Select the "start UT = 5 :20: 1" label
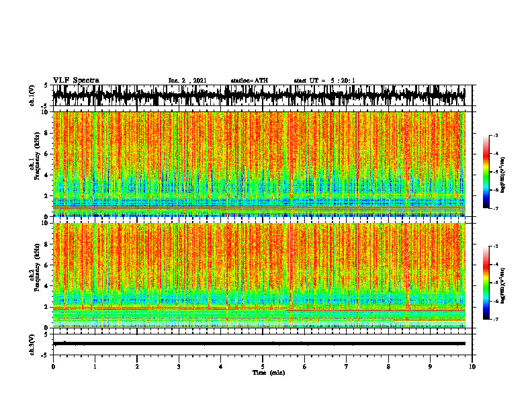 (324, 81)
